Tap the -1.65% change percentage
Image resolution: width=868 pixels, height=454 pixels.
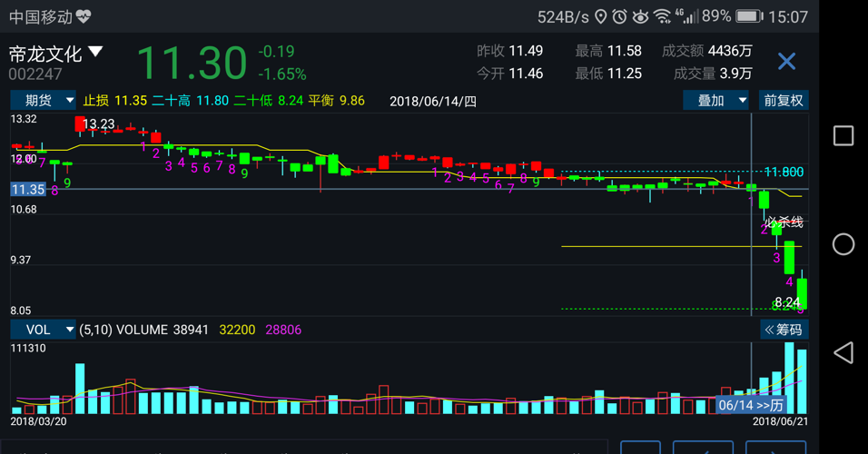click(x=281, y=74)
